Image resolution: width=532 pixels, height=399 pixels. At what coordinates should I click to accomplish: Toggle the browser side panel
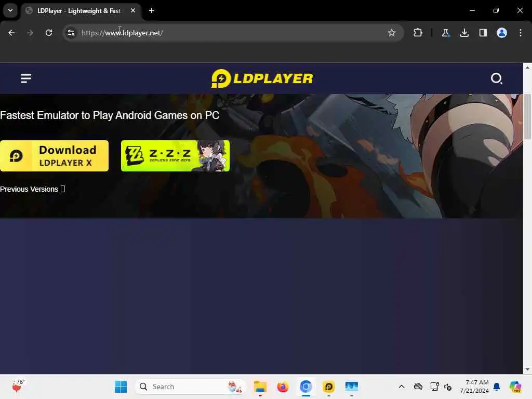tap(483, 33)
